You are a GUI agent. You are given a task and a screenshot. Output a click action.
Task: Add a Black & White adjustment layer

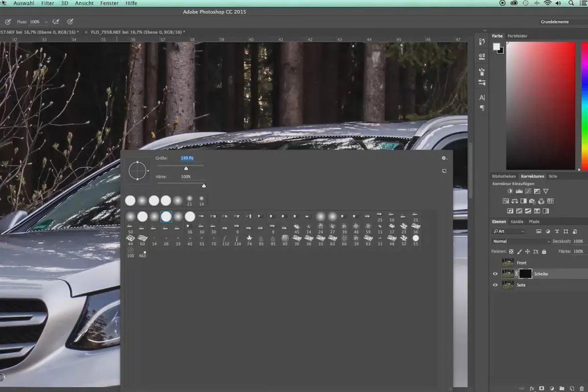(x=523, y=201)
